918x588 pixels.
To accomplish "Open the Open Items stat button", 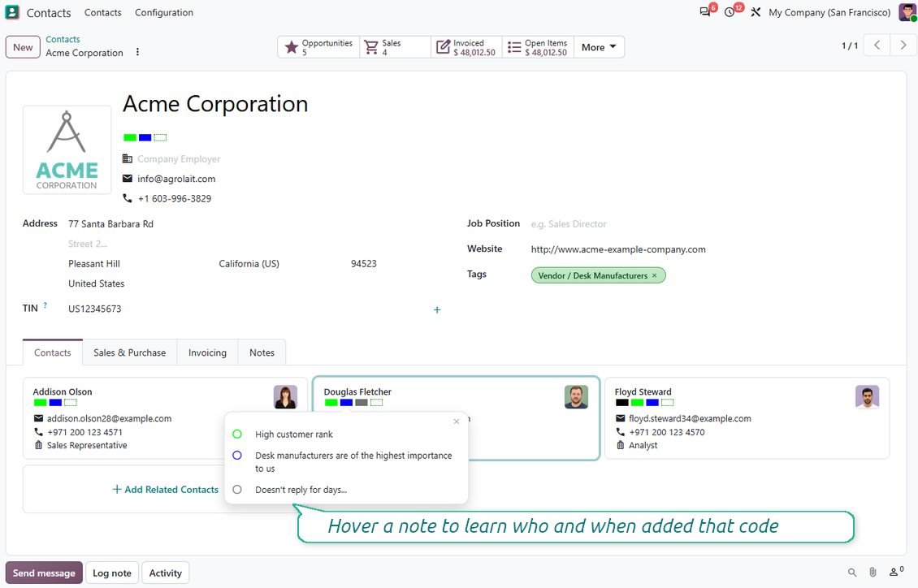I will pyautogui.click(x=538, y=47).
